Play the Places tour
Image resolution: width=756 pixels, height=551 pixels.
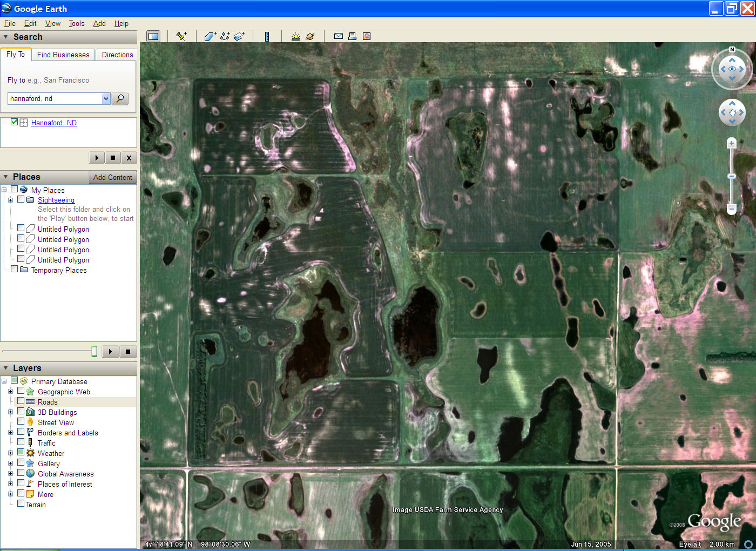[x=110, y=352]
